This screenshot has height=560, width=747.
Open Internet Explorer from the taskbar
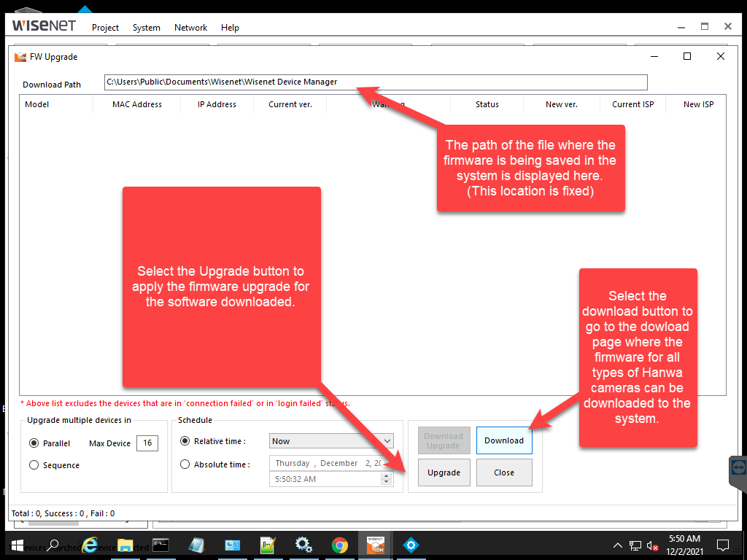point(90,545)
